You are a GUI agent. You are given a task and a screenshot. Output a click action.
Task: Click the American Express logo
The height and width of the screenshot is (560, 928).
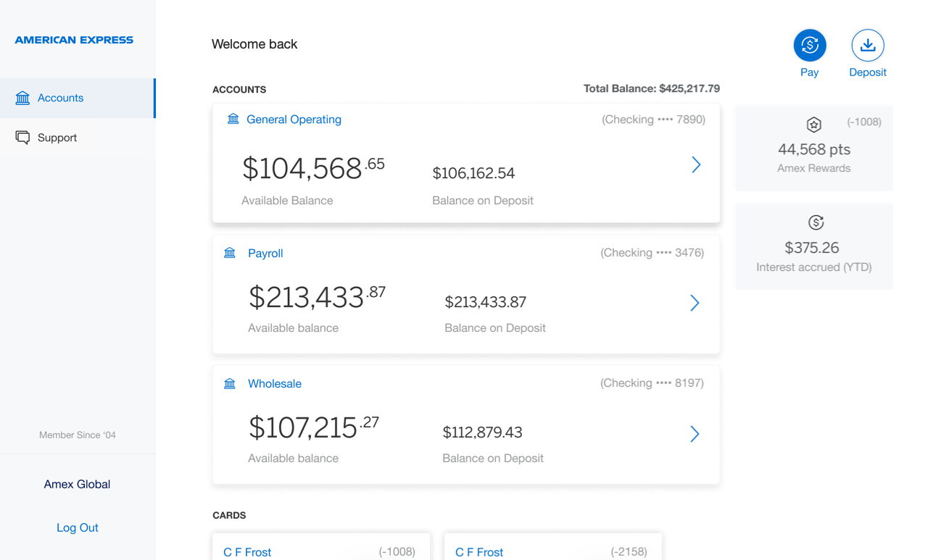pos(74,40)
